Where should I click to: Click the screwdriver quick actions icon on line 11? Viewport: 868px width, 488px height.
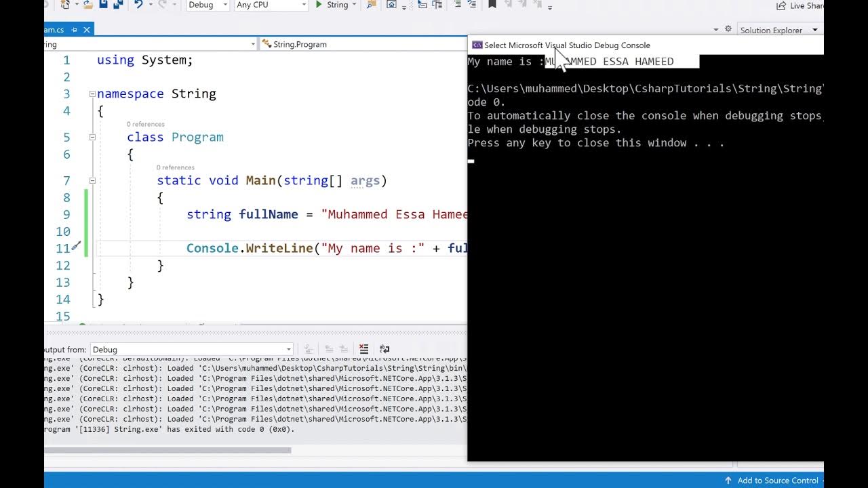click(76, 247)
